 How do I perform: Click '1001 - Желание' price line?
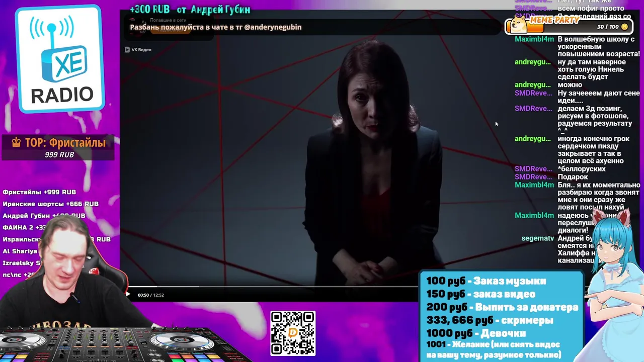(x=494, y=349)
